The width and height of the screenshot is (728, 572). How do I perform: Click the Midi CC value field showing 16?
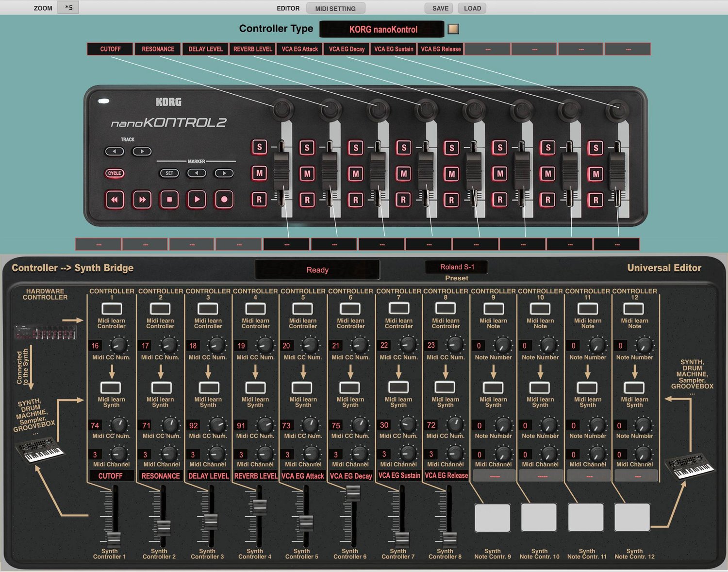(x=95, y=346)
